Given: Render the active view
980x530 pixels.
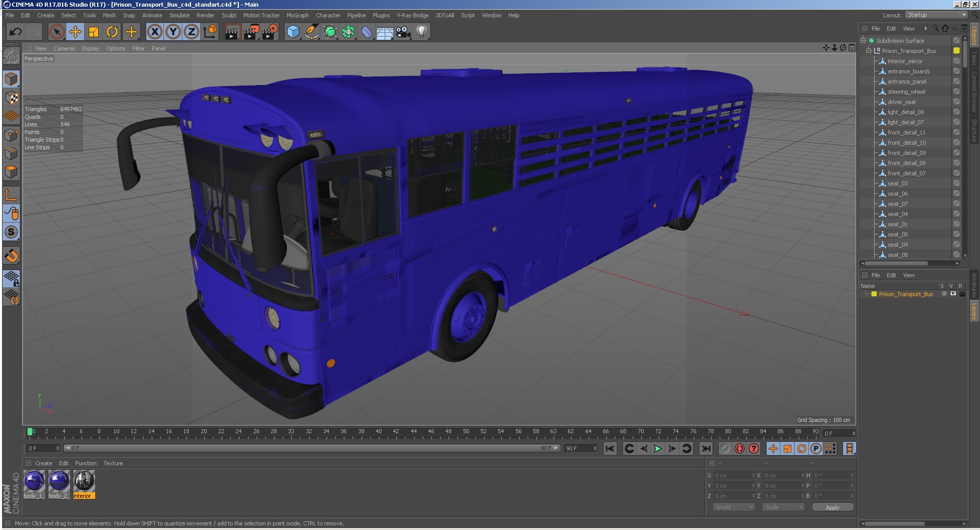Looking at the screenshot, I should click(x=232, y=32).
